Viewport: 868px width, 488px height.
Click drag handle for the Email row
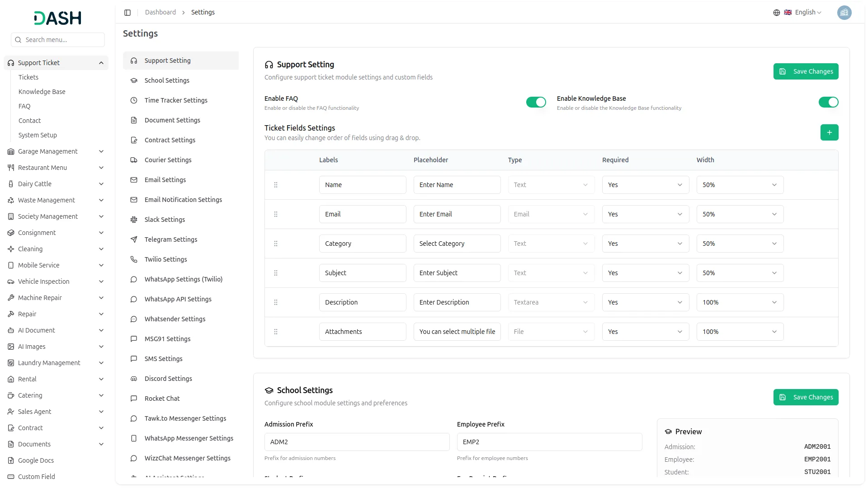[x=276, y=214]
